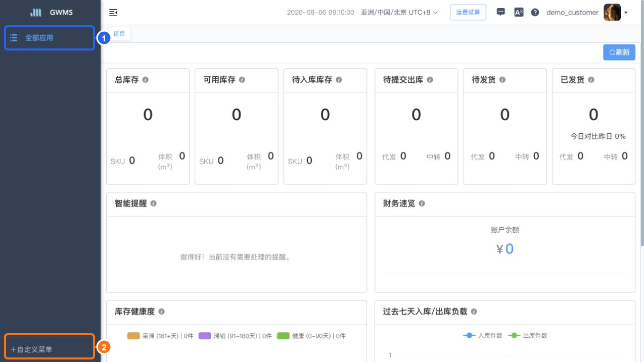Click the 待入库库存 card title
This screenshot has width=644, height=362.
click(x=312, y=80)
